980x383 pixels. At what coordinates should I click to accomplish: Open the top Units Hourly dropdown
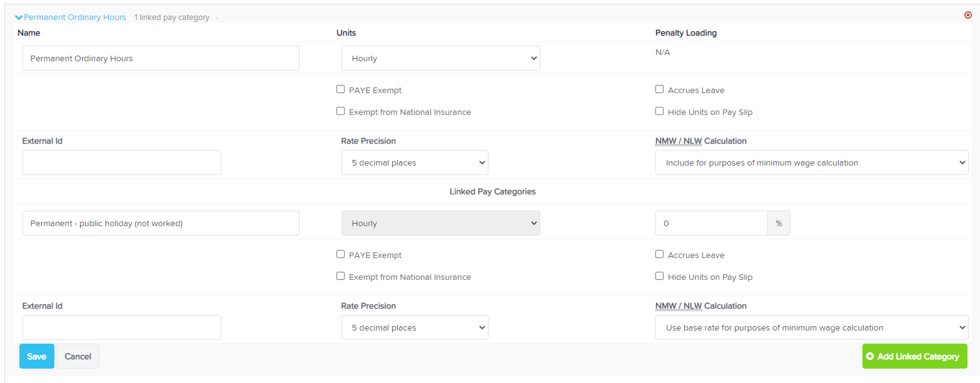point(441,58)
